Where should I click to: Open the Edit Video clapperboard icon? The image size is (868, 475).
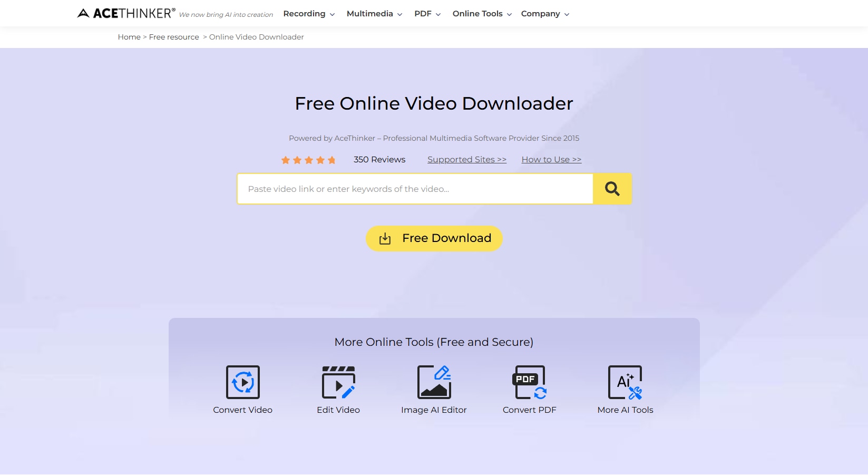point(338,382)
